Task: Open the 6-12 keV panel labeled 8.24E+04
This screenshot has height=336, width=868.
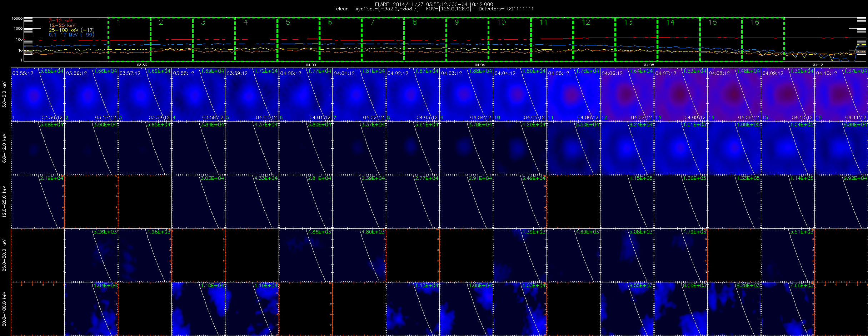Action: click(627, 148)
